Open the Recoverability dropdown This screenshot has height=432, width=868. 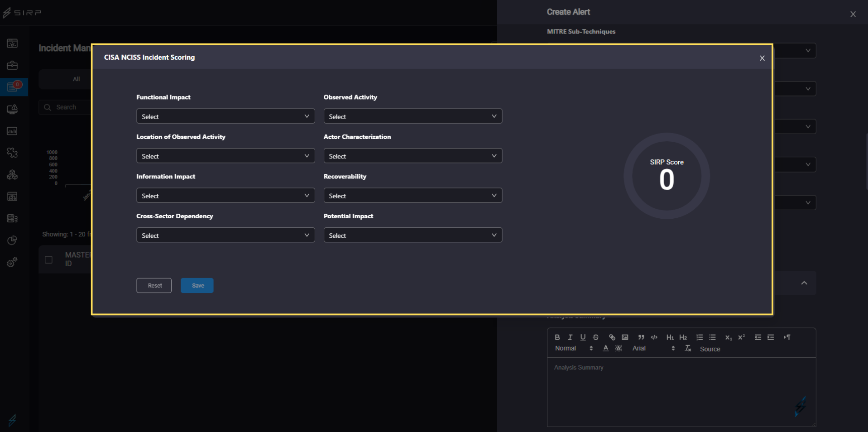pos(412,196)
